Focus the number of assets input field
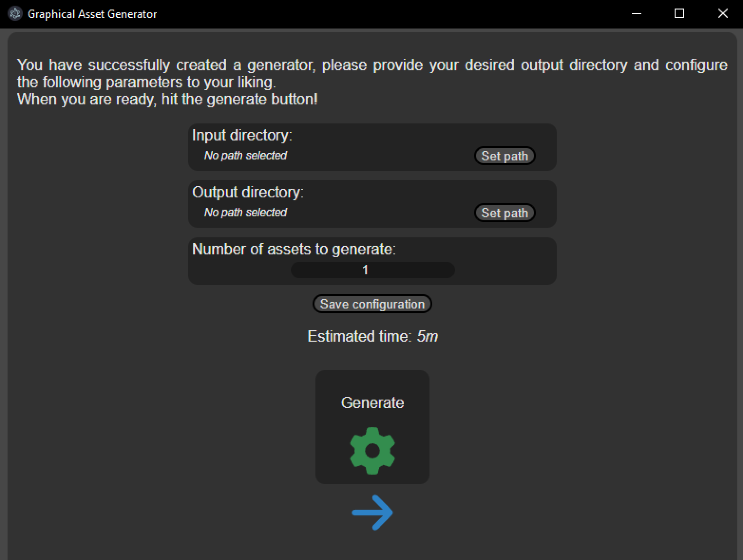Screen dimensions: 743x560 point(372,270)
